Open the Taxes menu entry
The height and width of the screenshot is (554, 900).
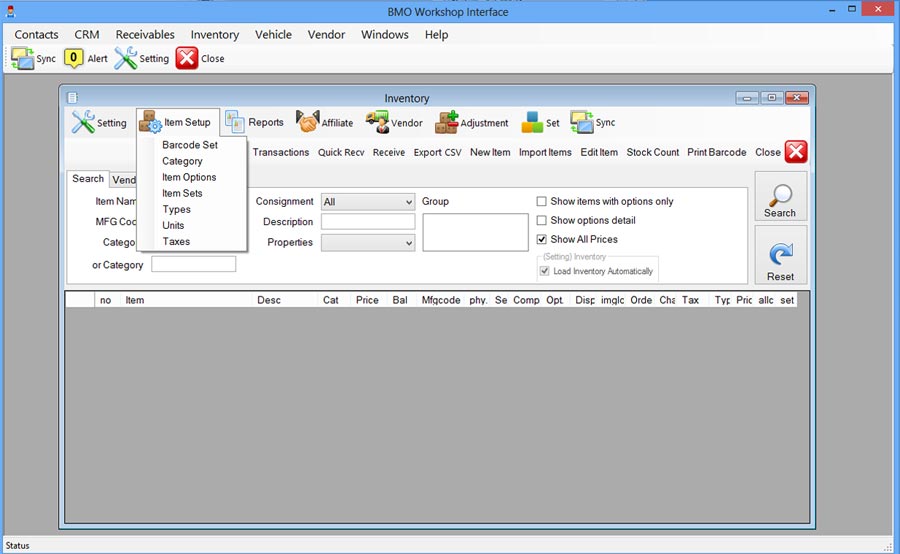(x=176, y=242)
